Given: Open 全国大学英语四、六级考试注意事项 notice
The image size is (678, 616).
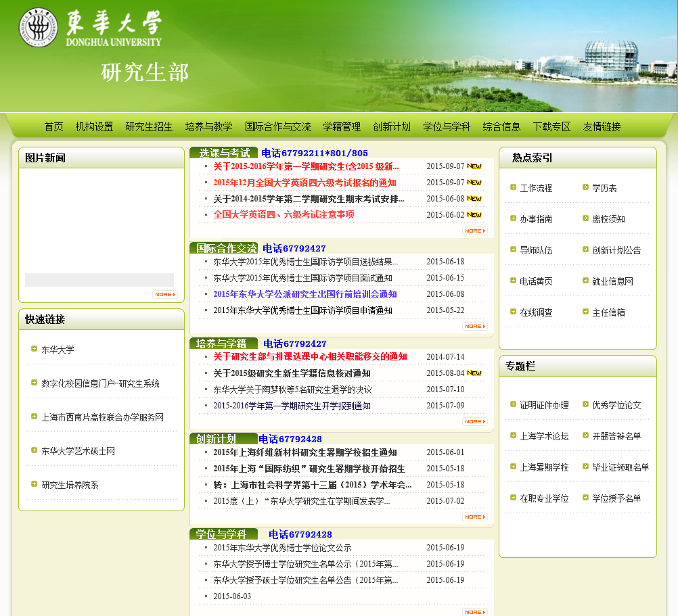Looking at the screenshot, I should click(x=284, y=214).
